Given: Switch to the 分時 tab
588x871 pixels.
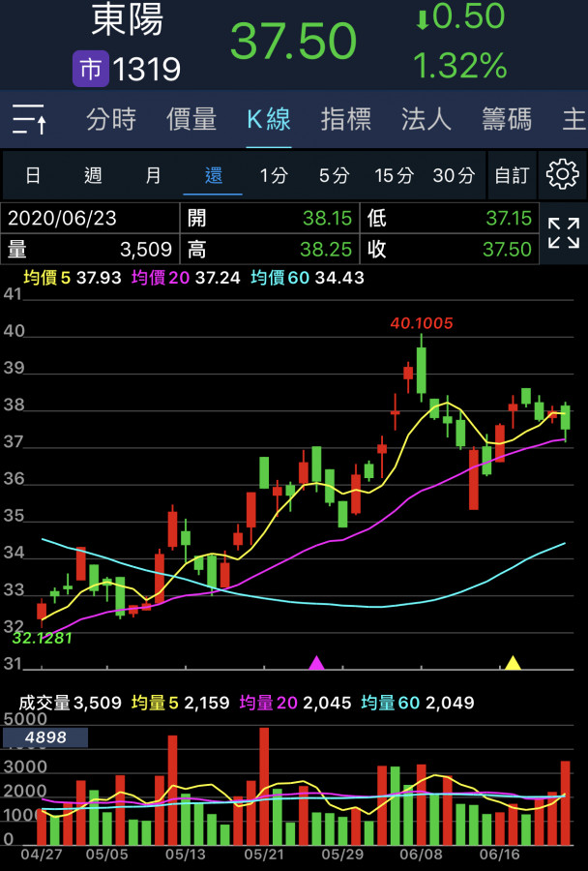Looking at the screenshot, I should [x=111, y=120].
